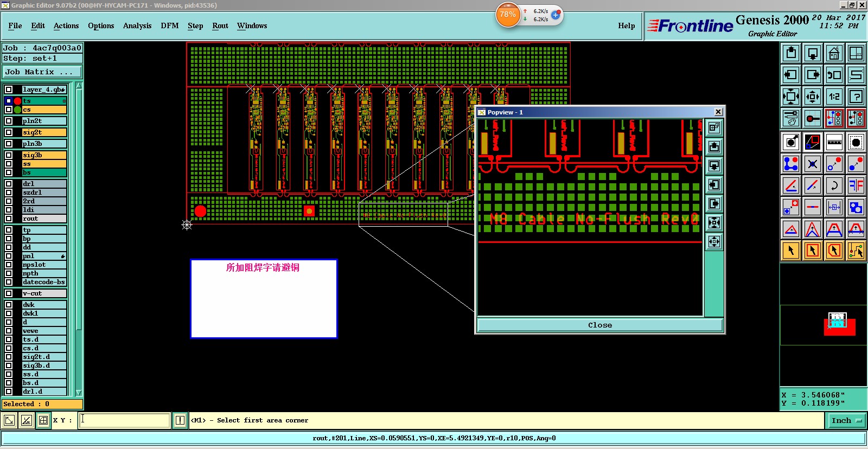Select the sig3b layer name
868x449 pixels.
tap(43, 155)
